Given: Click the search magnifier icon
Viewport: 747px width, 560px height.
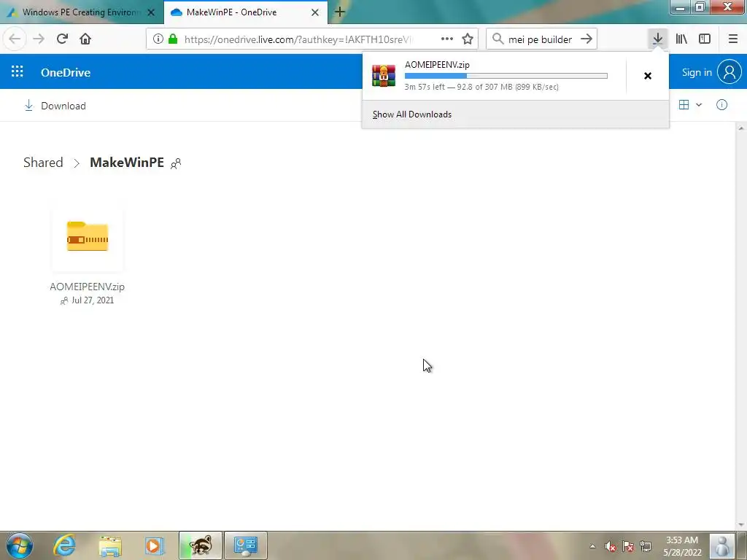Looking at the screenshot, I should click(498, 39).
